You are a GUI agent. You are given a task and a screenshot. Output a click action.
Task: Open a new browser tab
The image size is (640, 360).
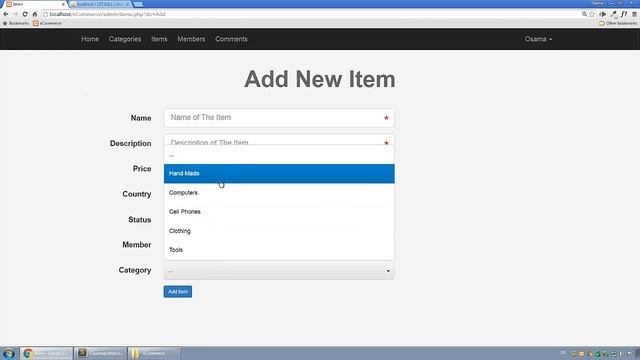click(138, 4)
